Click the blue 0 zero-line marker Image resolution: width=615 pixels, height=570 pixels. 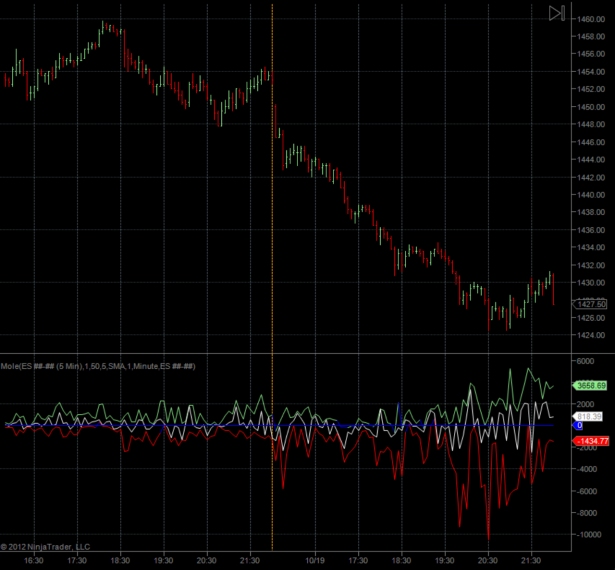[578, 426]
